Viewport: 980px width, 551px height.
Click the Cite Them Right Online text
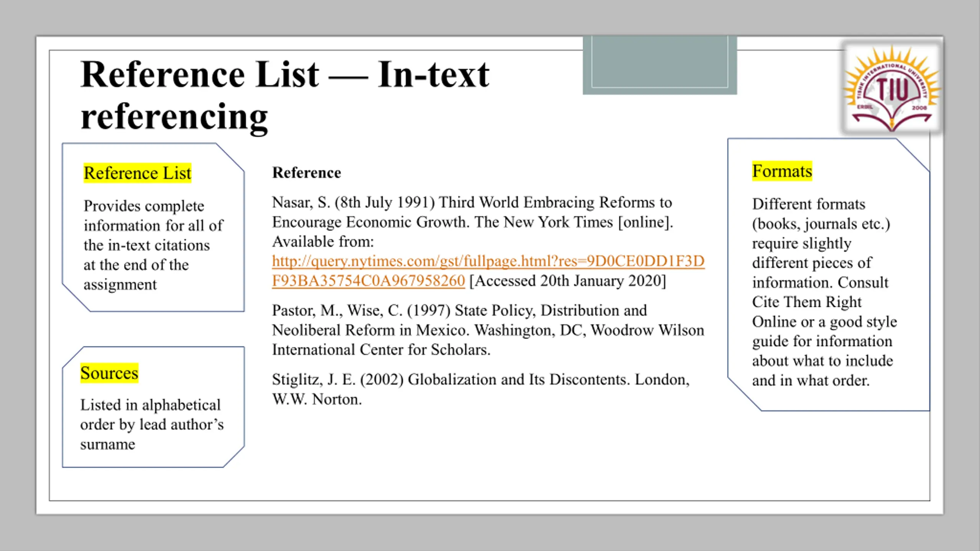(807, 312)
